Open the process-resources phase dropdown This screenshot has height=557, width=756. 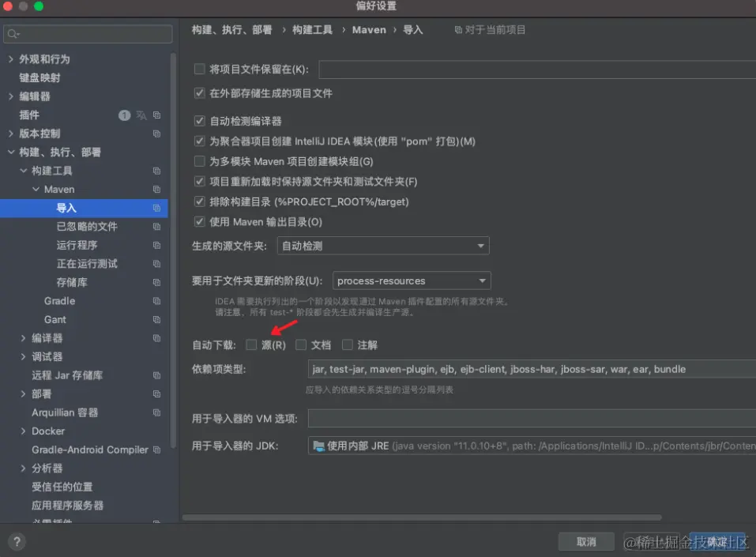412,280
